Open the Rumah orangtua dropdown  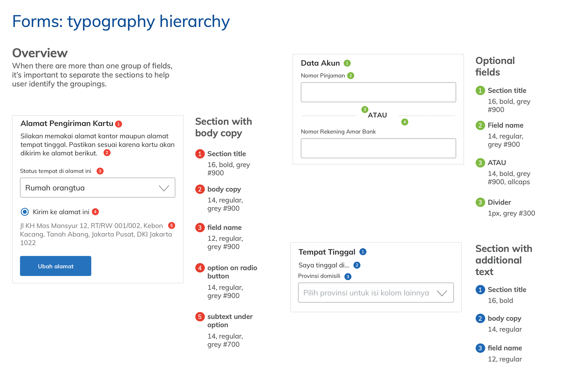click(x=97, y=188)
